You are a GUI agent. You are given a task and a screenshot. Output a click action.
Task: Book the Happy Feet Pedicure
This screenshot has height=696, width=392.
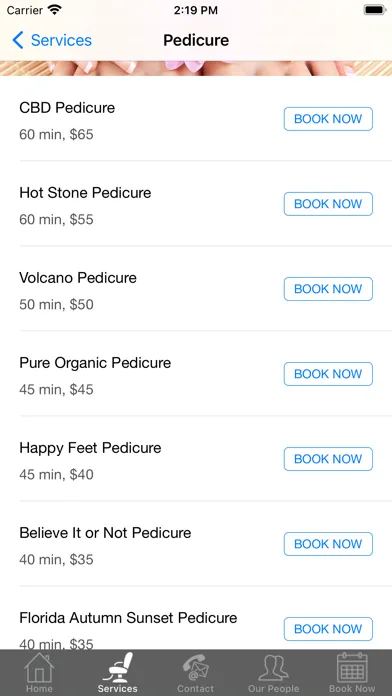coord(328,459)
